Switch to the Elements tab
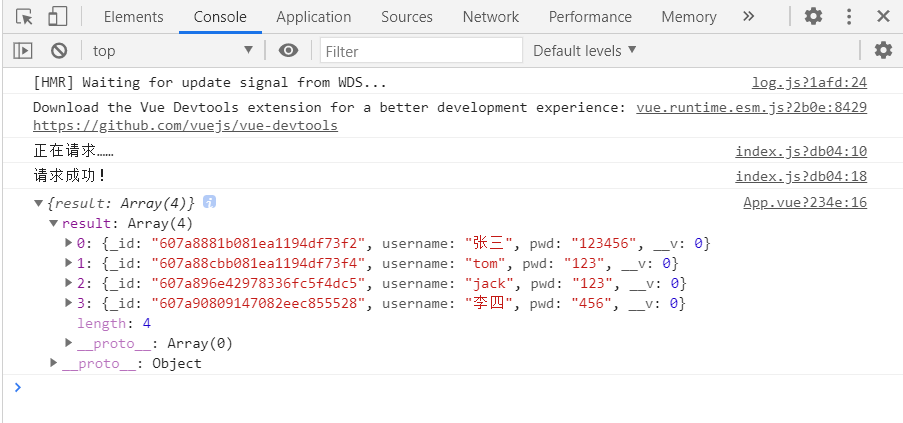The image size is (903, 423). 134,17
